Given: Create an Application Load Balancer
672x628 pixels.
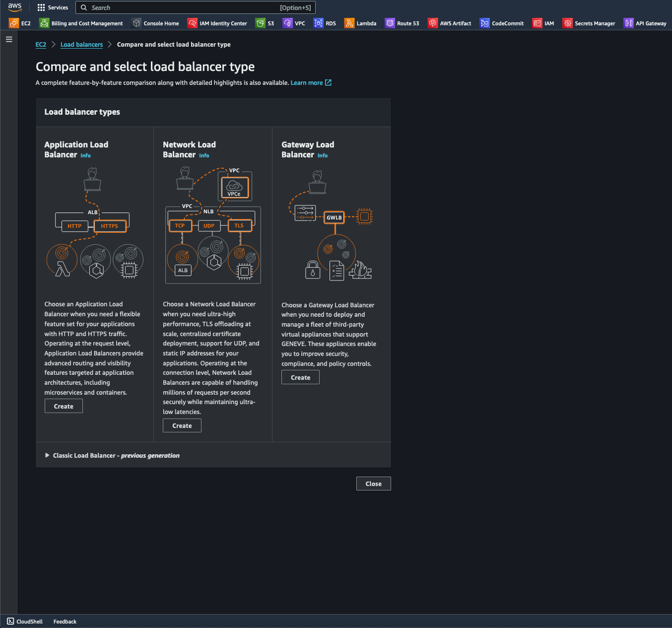Looking at the screenshot, I should (x=64, y=406).
